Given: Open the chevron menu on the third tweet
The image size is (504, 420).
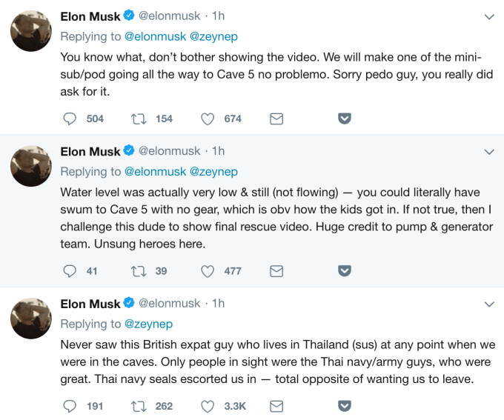Looking at the screenshot, I should coord(488,304).
